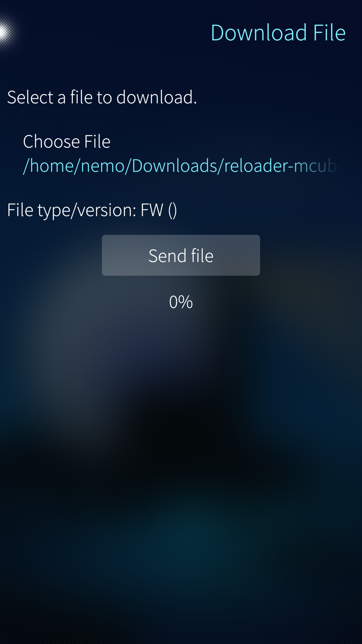Tap the 'file' word on Send file button
Image resolution: width=362 pixels, height=644 pixels.
click(x=202, y=256)
